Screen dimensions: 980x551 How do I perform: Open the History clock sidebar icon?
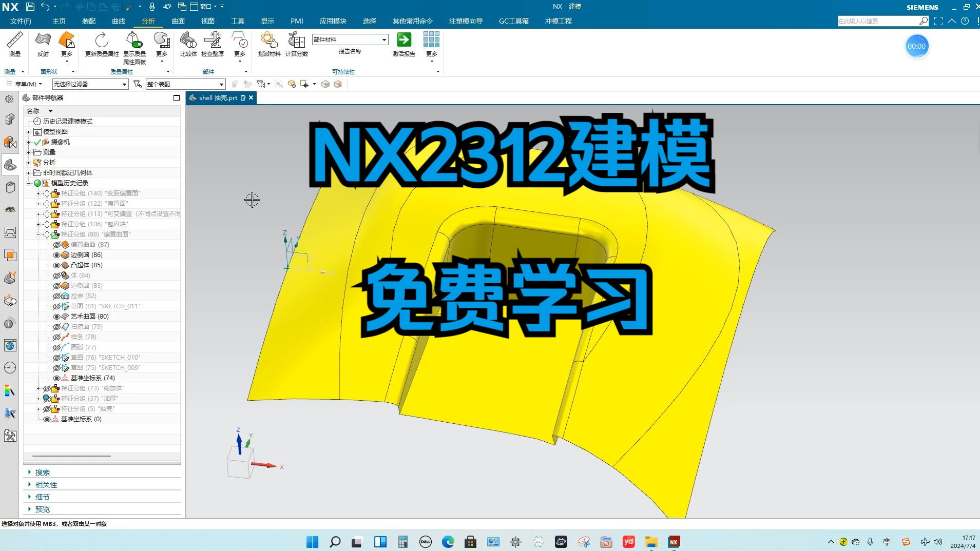point(10,368)
